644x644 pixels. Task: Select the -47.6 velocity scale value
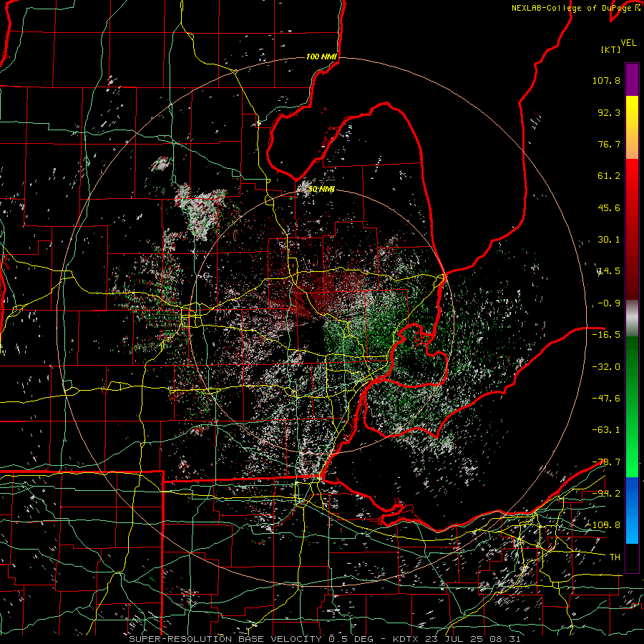[x=606, y=398]
